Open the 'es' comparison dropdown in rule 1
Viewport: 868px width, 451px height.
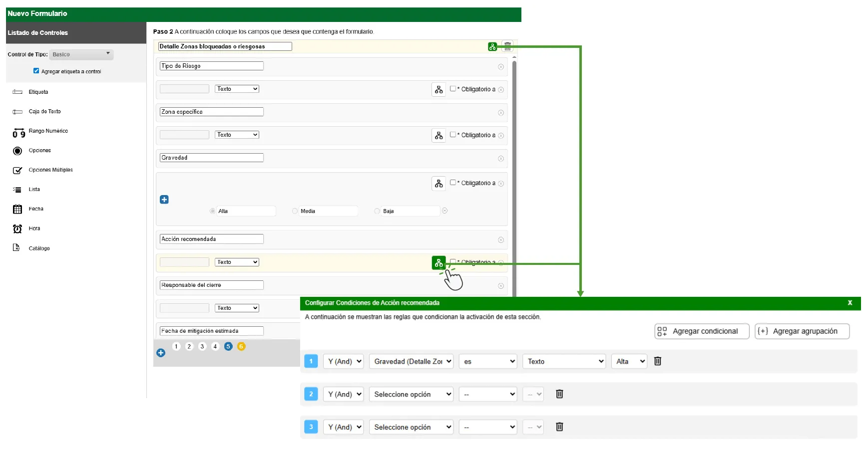488,361
